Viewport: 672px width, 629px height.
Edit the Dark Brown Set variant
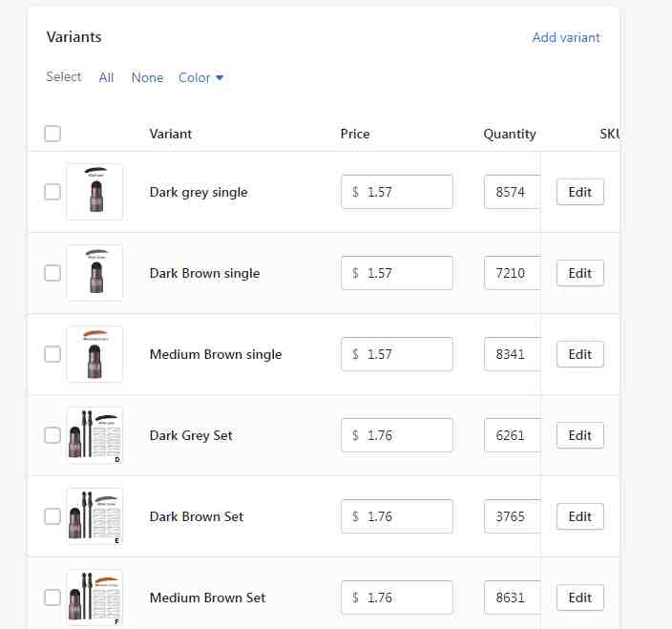(x=579, y=516)
